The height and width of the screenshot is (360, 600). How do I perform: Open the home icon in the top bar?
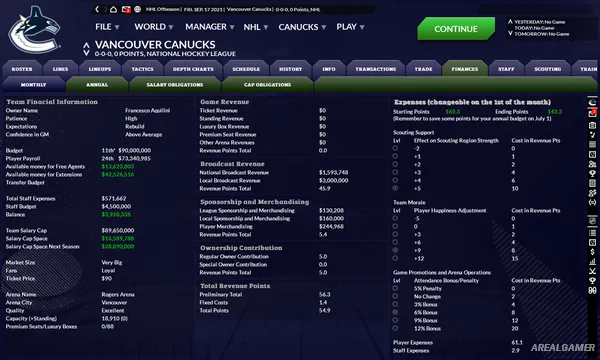113,9
